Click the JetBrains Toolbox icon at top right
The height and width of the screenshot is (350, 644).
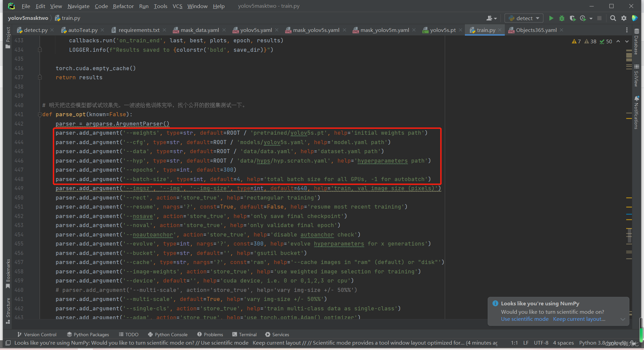tap(635, 18)
